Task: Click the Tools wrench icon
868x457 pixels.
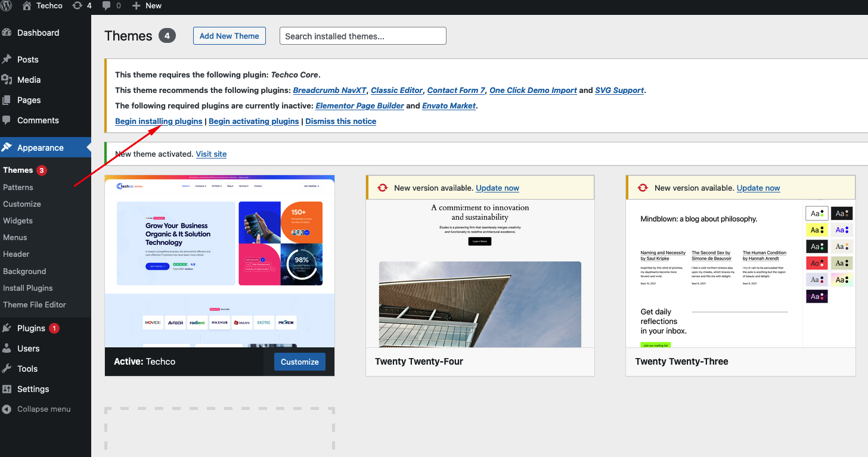Action: pos(7,369)
